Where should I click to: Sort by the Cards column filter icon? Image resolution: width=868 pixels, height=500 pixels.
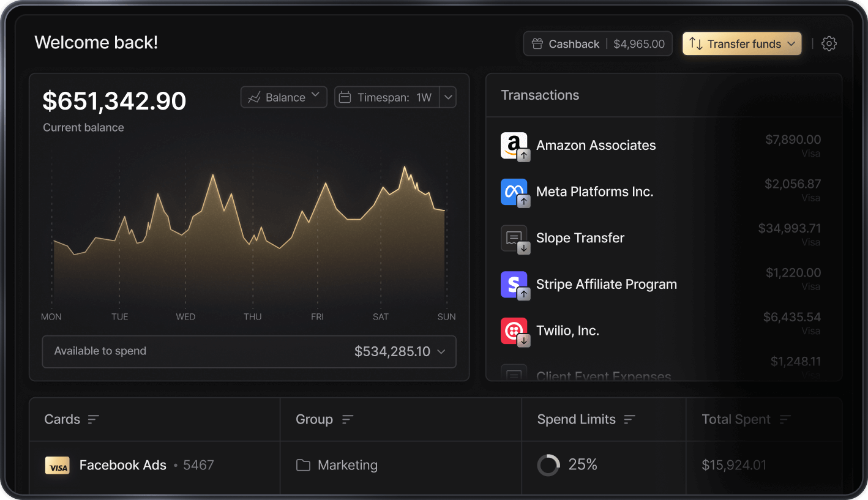(93, 420)
